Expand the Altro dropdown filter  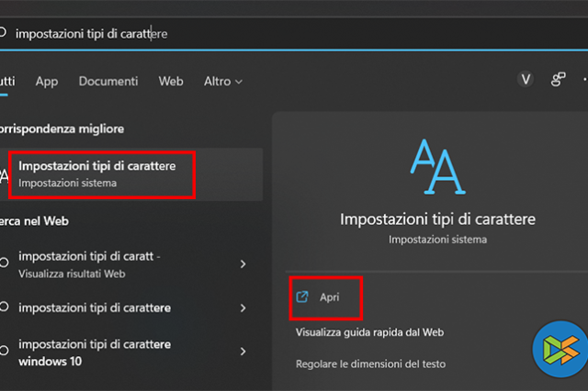coord(223,81)
